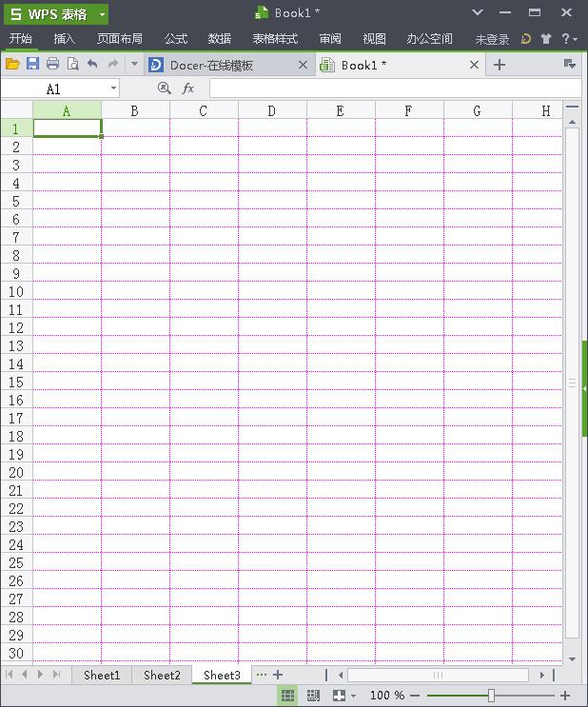Click the orange Docer icon beside 未登录
The width and height of the screenshot is (588, 707).
pyautogui.click(x=526, y=39)
